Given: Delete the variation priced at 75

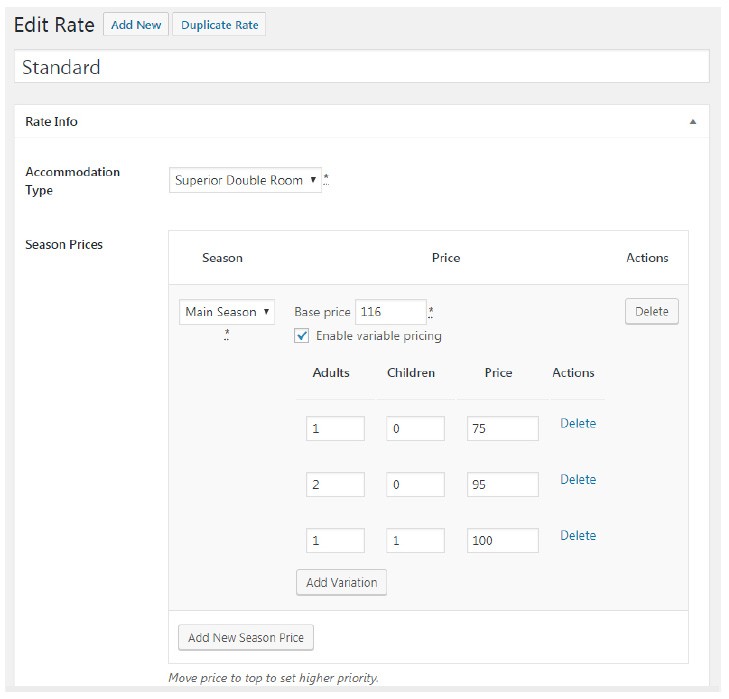Looking at the screenshot, I should click(578, 424).
